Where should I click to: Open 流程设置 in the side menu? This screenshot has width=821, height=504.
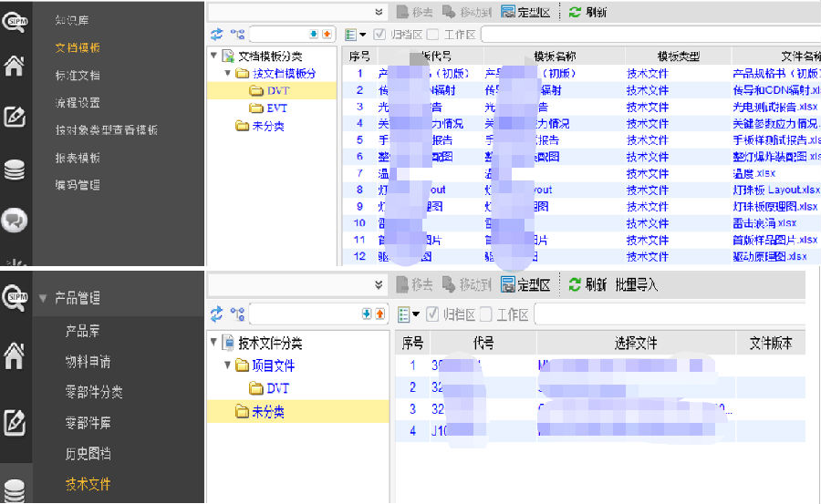coord(78,103)
